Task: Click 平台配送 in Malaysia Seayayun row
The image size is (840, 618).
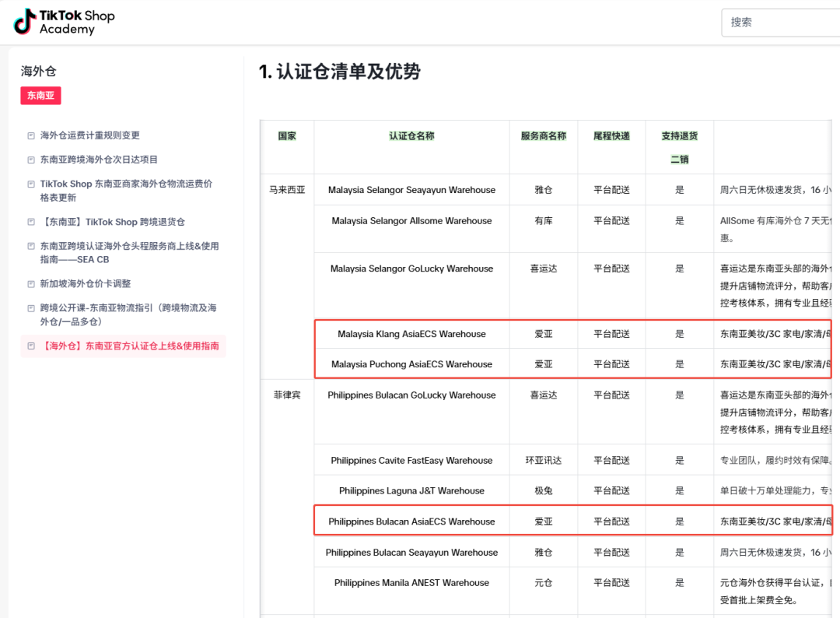Action: click(x=611, y=190)
